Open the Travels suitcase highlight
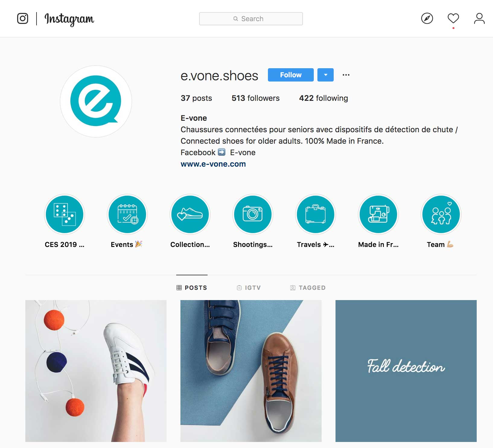 (316, 214)
